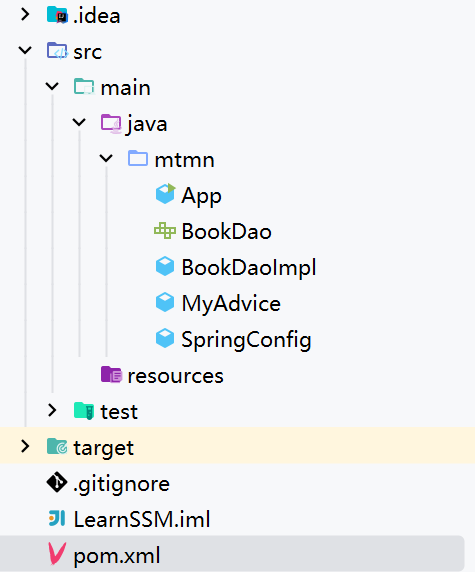Click the LearnSSM.iml module file icon
This screenshot has width=475, height=572.
point(57,518)
